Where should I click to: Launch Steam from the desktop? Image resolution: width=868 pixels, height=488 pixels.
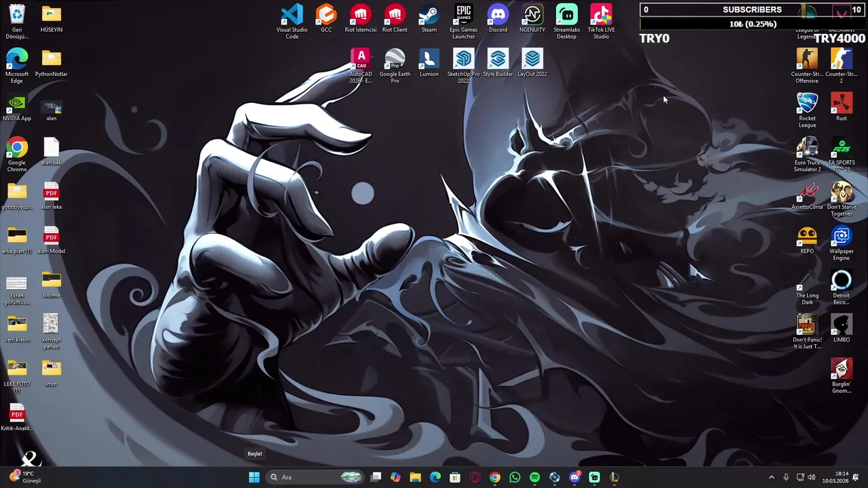(429, 18)
